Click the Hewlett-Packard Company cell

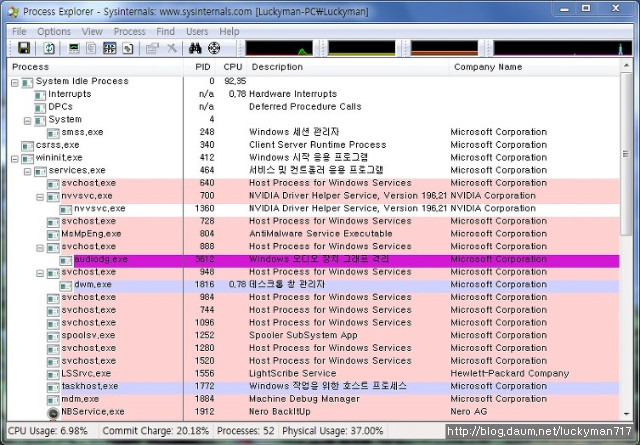[x=509, y=374]
